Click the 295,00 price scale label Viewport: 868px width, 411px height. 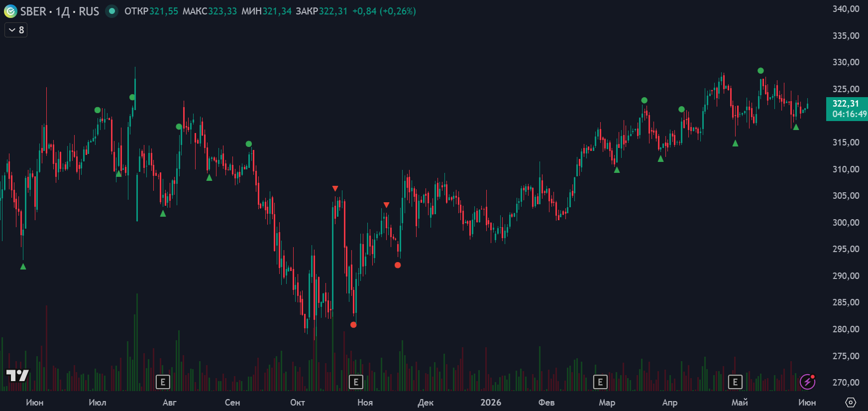pos(846,249)
